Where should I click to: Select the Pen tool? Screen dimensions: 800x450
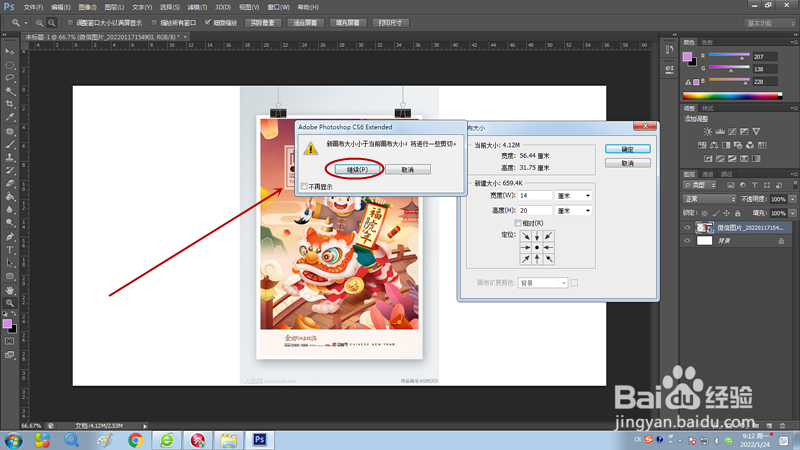[x=10, y=236]
